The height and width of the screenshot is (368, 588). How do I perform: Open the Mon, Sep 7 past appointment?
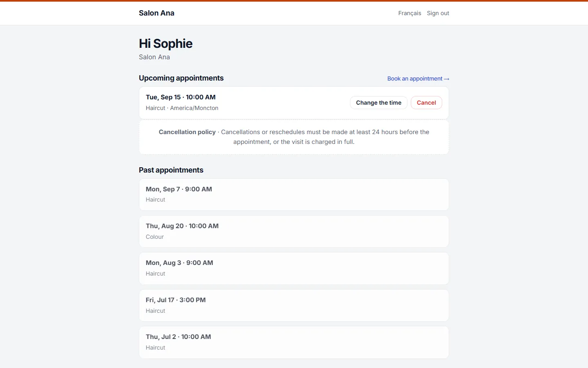pos(294,195)
